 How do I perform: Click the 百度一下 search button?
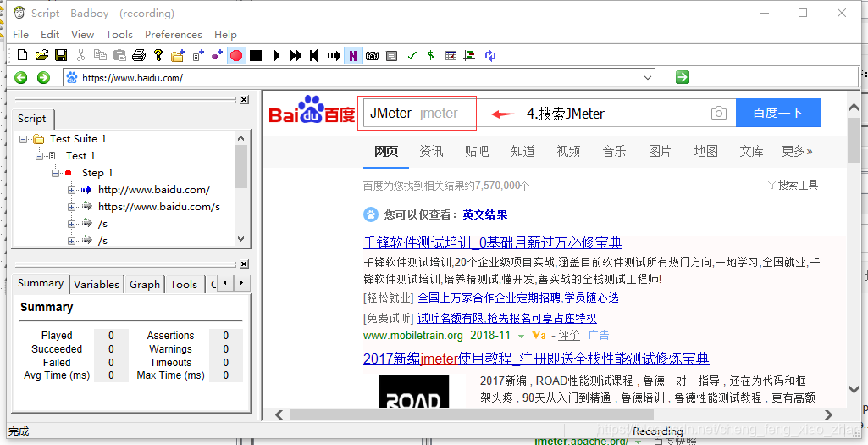pyautogui.click(x=777, y=113)
